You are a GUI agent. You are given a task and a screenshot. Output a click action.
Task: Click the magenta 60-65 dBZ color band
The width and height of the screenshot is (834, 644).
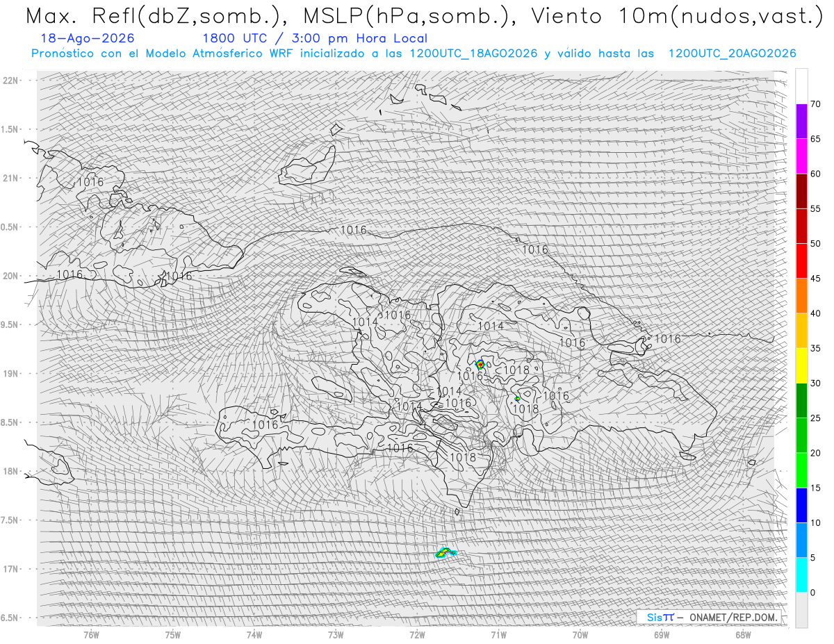801,156
